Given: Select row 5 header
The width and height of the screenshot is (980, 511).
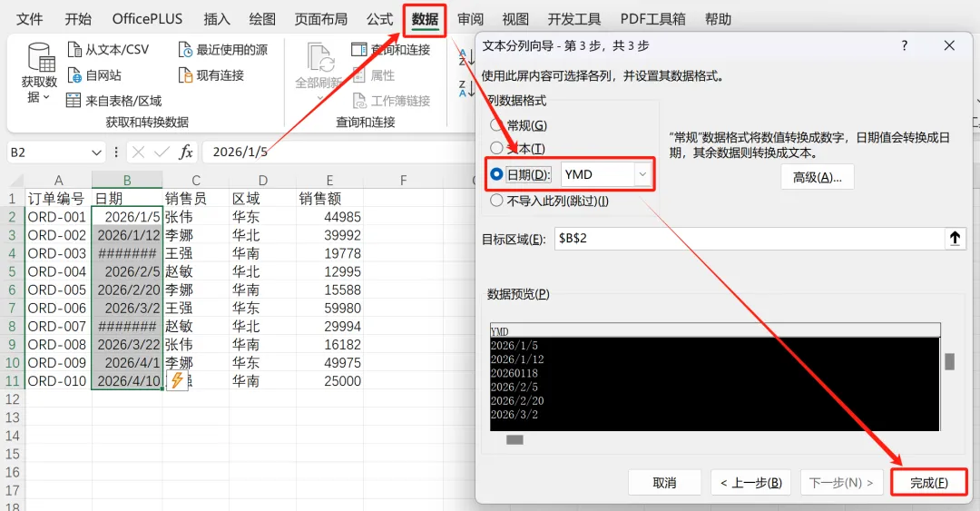Looking at the screenshot, I should (x=12, y=272).
